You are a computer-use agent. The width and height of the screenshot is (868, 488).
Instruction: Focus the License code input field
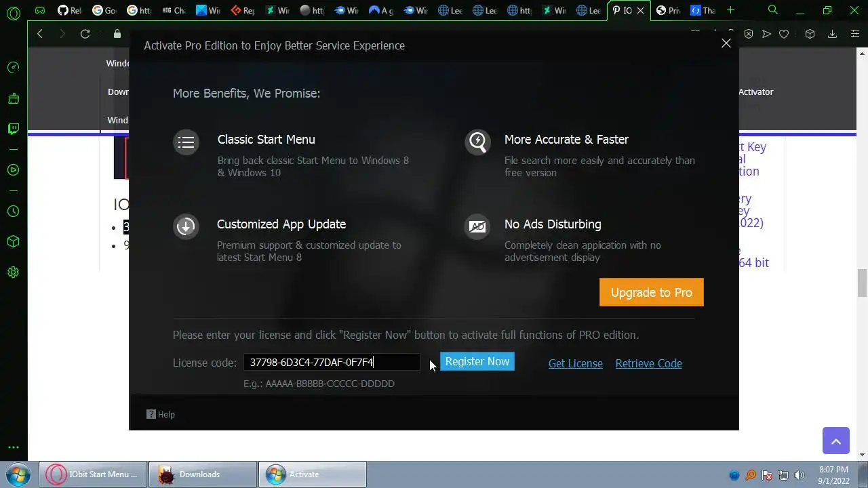pos(332,362)
